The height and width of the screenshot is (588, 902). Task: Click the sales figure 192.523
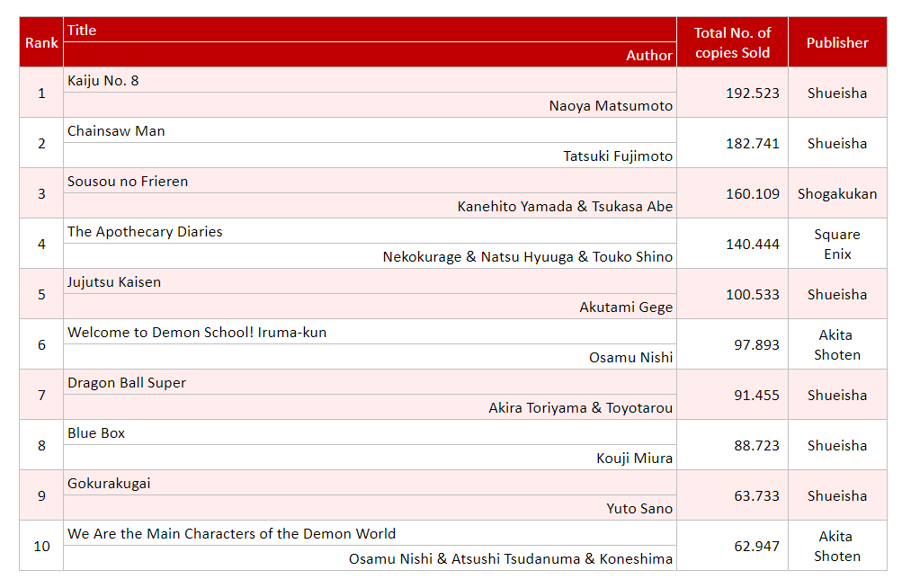click(x=753, y=94)
